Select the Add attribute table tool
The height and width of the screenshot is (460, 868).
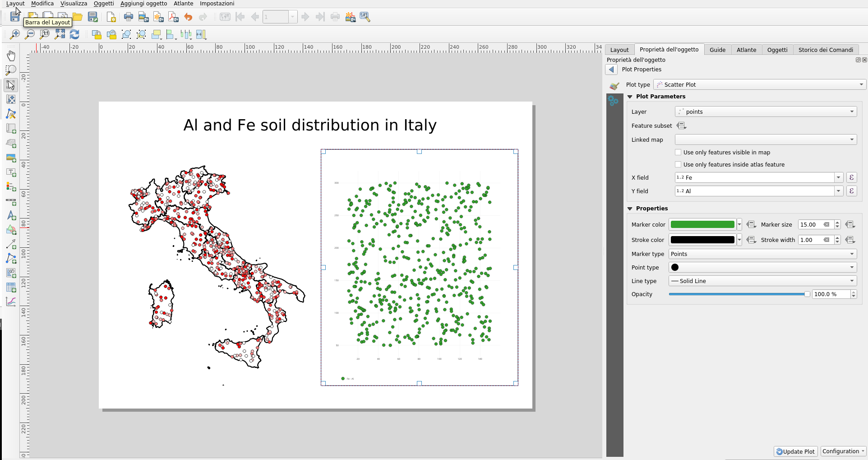click(11, 287)
